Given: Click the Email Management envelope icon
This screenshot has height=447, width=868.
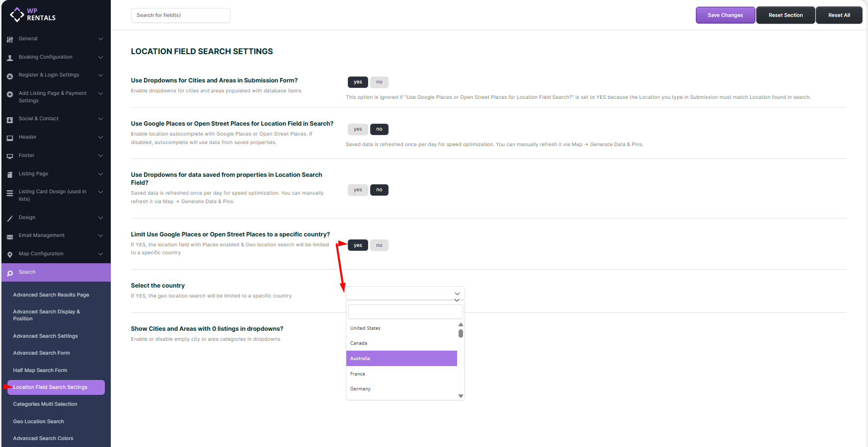Looking at the screenshot, I should pos(10,236).
